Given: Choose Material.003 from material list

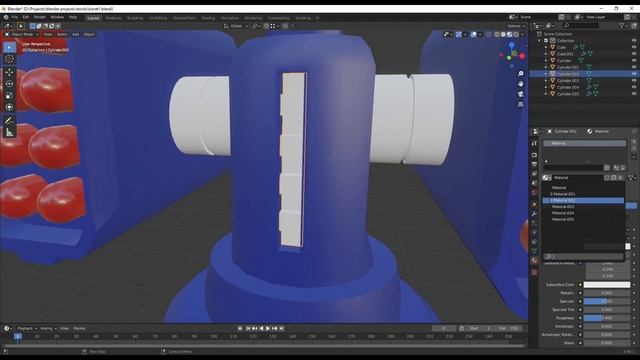Looking at the screenshot, I should [x=583, y=207].
